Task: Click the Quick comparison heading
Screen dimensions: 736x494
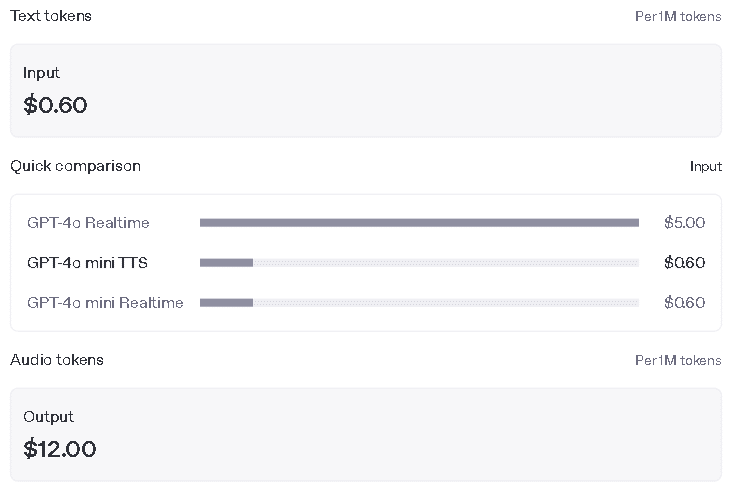Action: pos(75,166)
